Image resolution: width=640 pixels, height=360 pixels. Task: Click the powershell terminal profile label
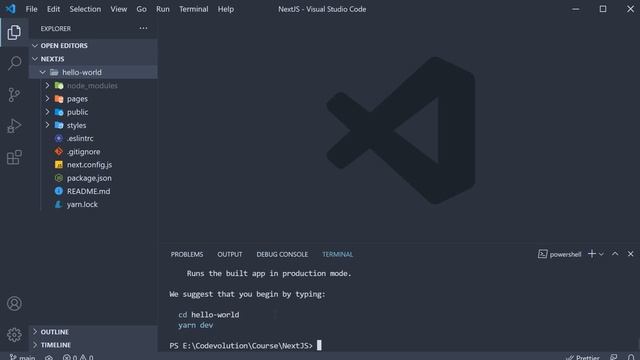(560, 254)
